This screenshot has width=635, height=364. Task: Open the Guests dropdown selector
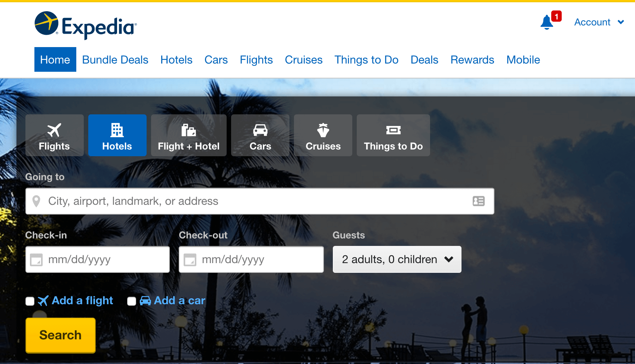(x=397, y=259)
